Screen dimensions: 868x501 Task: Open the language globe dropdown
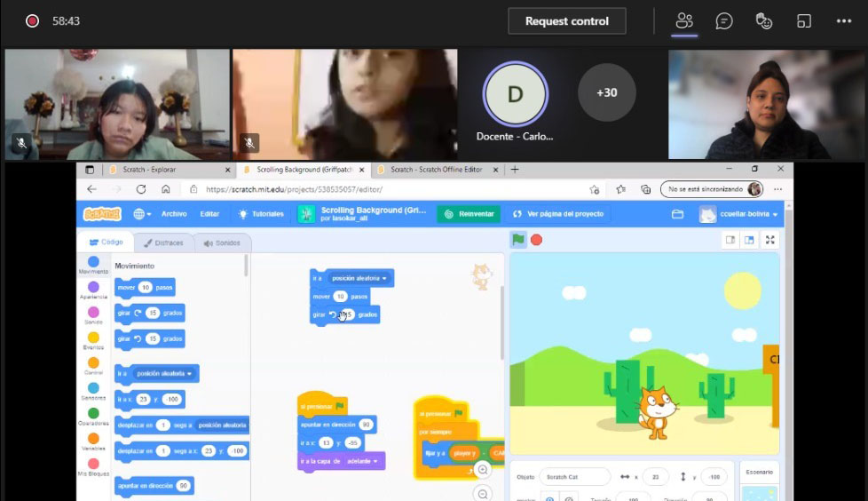tap(142, 214)
